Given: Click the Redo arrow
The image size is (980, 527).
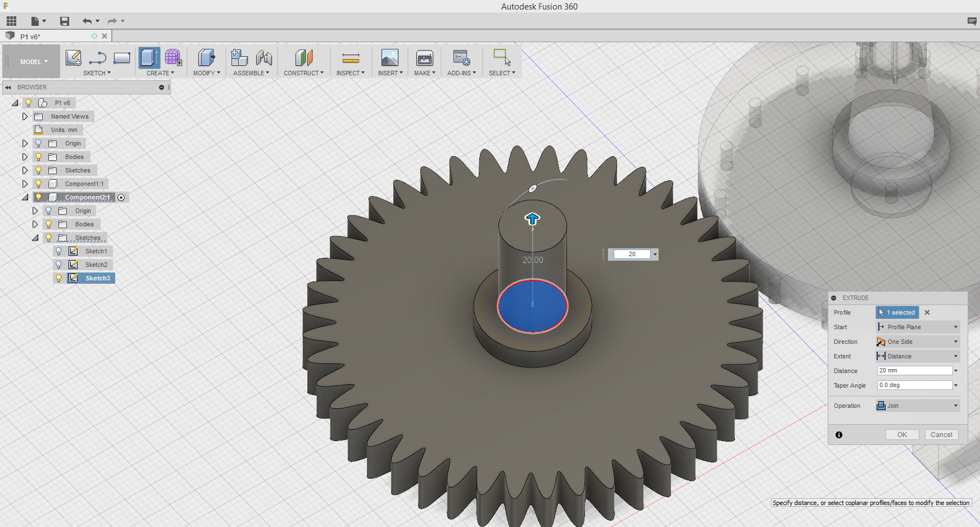Looking at the screenshot, I should point(112,21).
